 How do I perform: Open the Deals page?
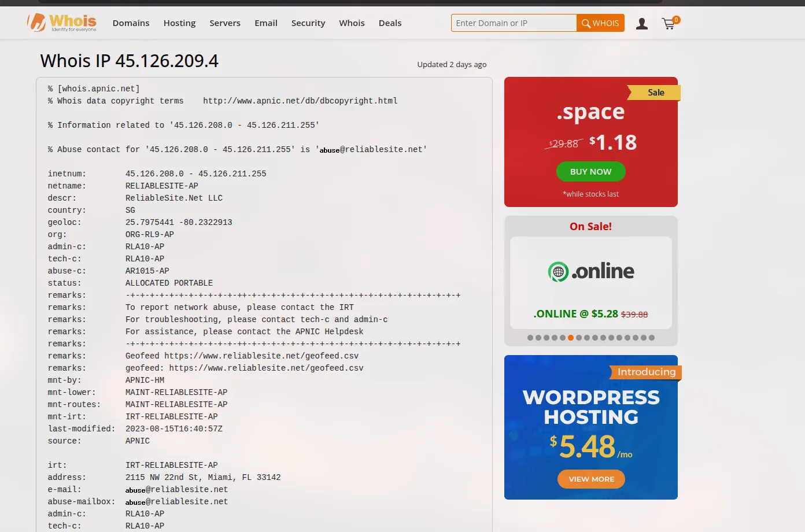pyautogui.click(x=390, y=23)
